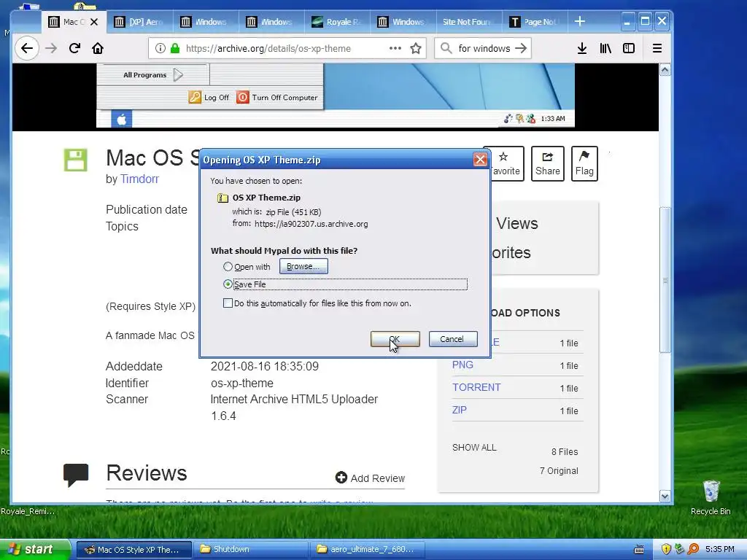Open the TORRENT download option
This screenshot has width=747, height=560.
pos(476,387)
